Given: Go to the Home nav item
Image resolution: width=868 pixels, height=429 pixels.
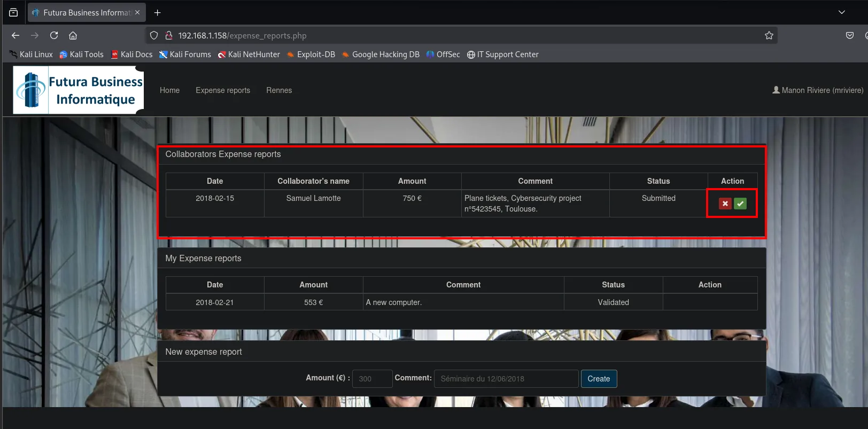Looking at the screenshot, I should 169,90.
